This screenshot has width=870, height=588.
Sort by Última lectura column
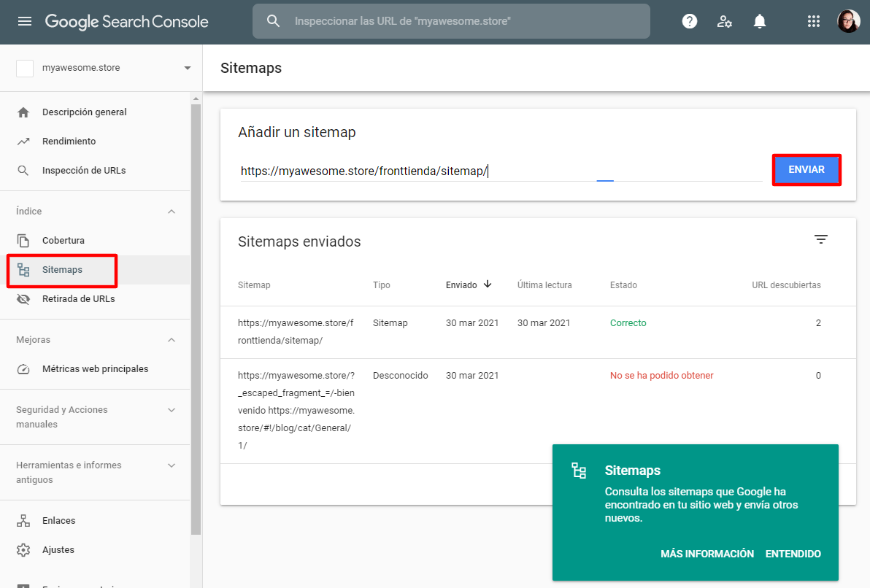coord(544,285)
